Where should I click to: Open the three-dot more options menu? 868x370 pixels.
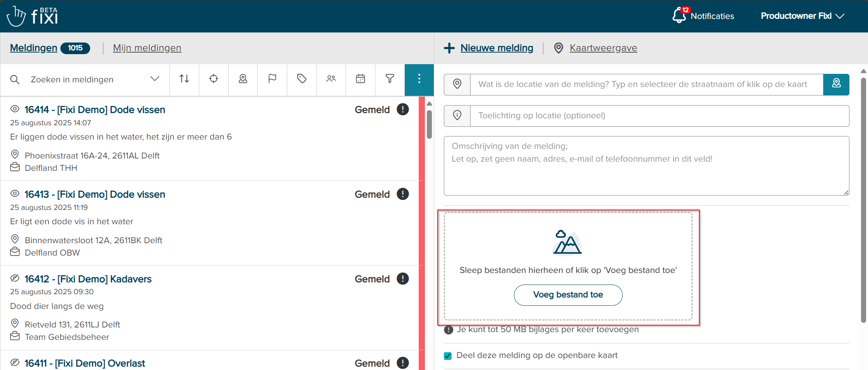419,79
